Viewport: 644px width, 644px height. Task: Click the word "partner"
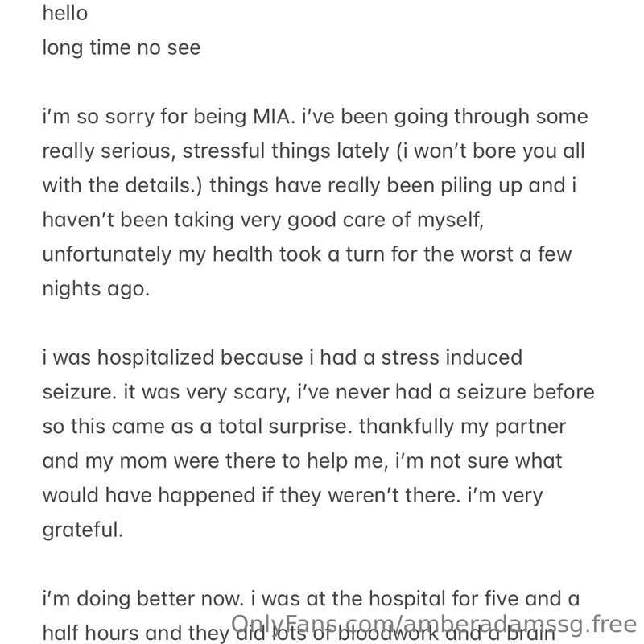tap(530, 427)
